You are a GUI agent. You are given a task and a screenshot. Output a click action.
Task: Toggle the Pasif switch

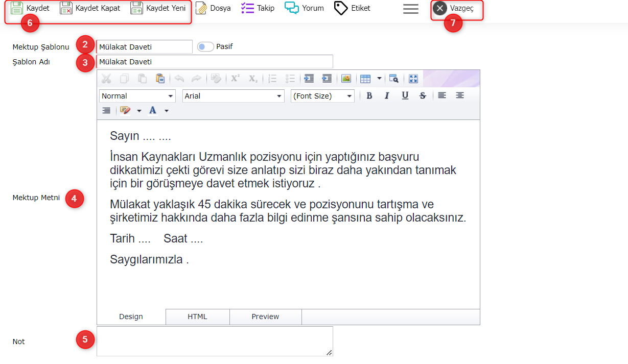(205, 46)
